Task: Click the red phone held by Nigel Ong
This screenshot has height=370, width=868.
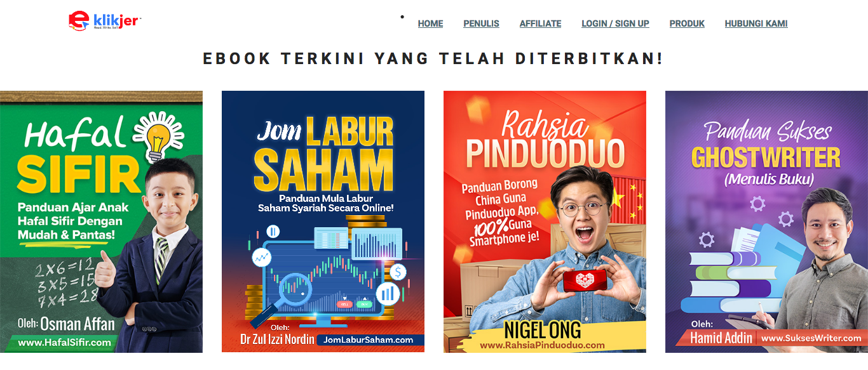Action: tap(583, 281)
